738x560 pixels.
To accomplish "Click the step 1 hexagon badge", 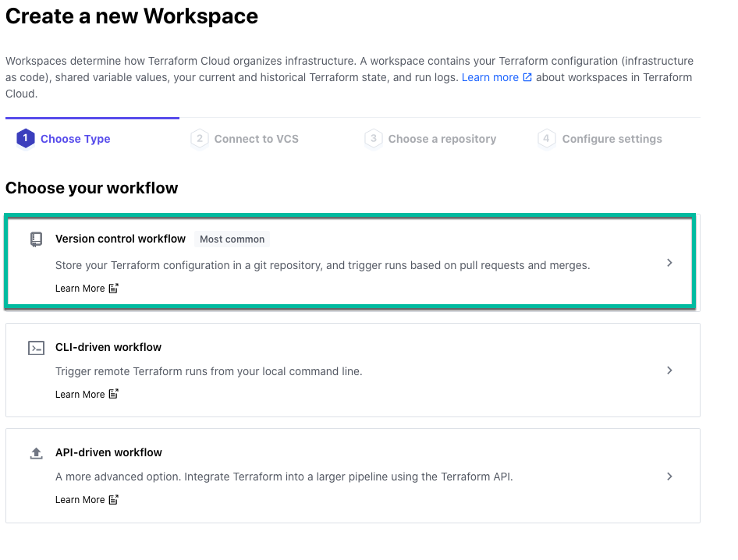I will (26, 138).
